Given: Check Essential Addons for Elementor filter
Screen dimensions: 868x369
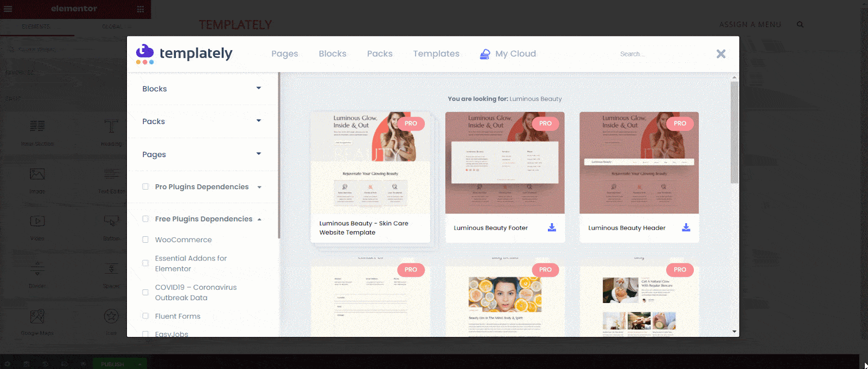Looking at the screenshot, I should [x=145, y=263].
